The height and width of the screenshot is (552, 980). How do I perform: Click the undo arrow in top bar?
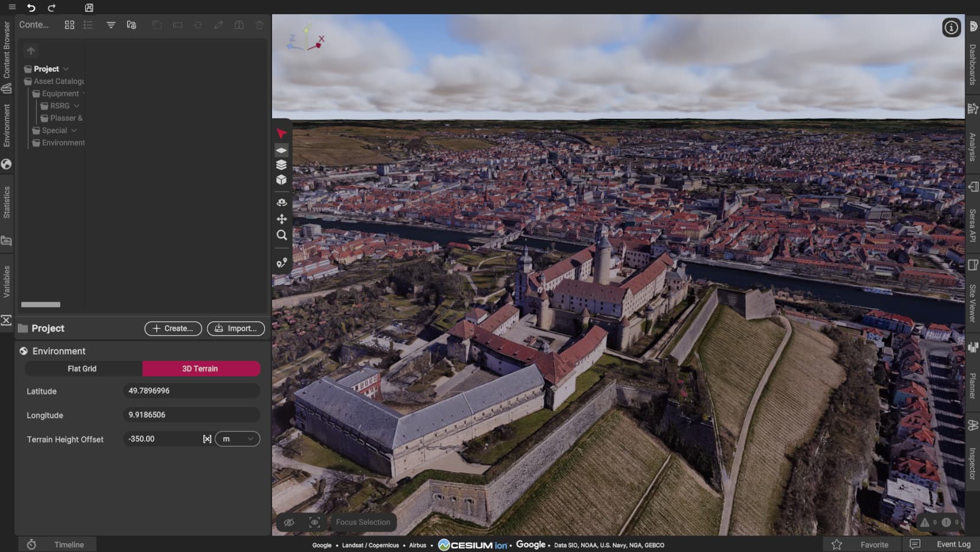point(31,8)
